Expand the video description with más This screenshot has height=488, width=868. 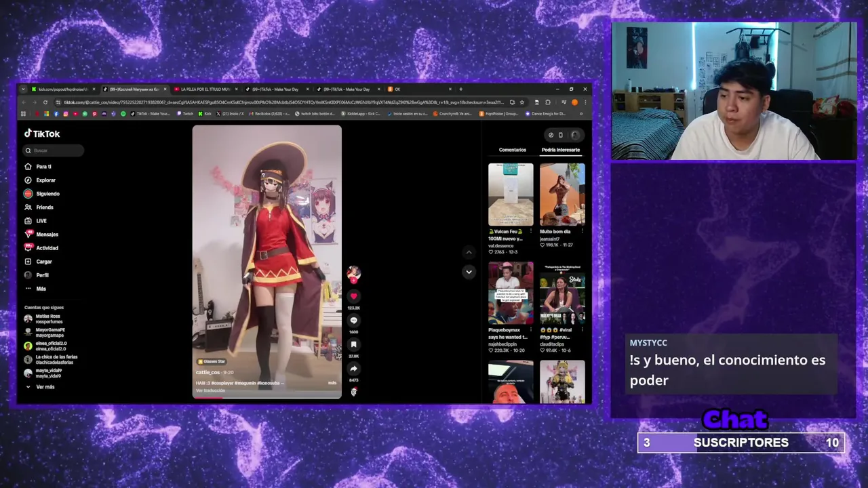pyautogui.click(x=332, y=383)
